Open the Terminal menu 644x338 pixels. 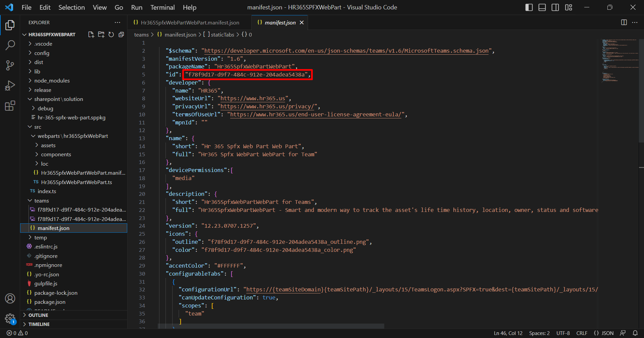click(x=162, y=7)
